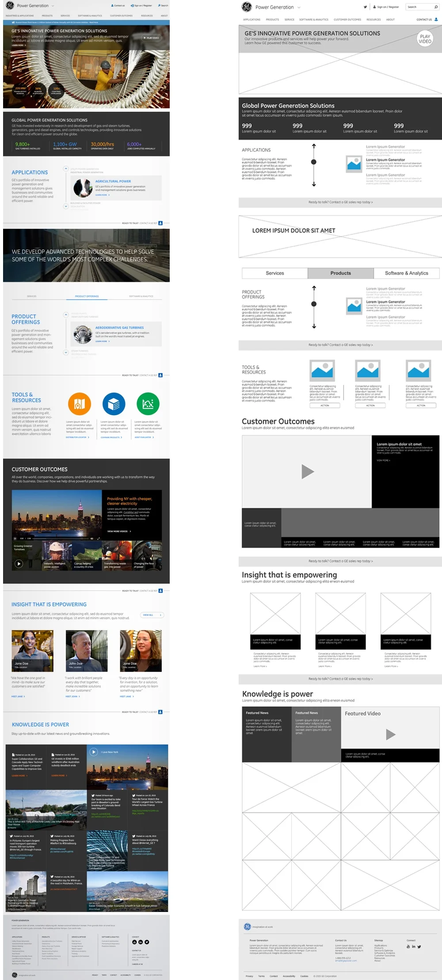The width and height of the screenshot is (442, 980).
Task: Click the Twitter icon in wireframe header
Action: (365, 7)
